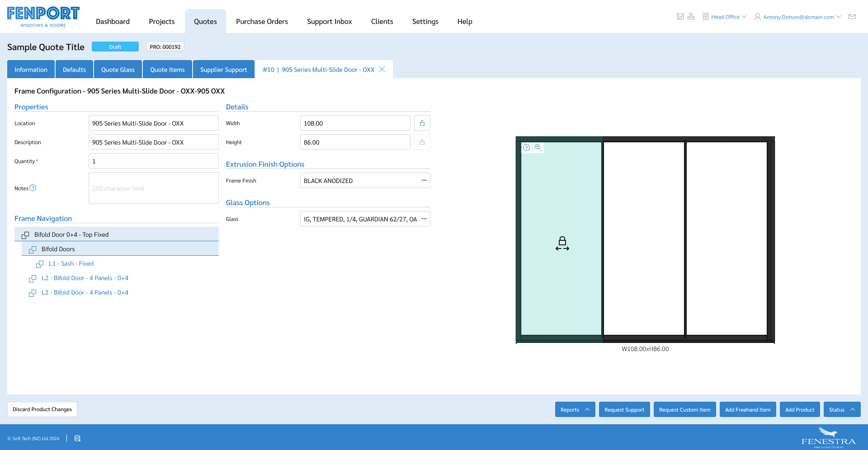
Task: Close the #10 905 Series Multi-Slide Door tab
Action: 382,70
